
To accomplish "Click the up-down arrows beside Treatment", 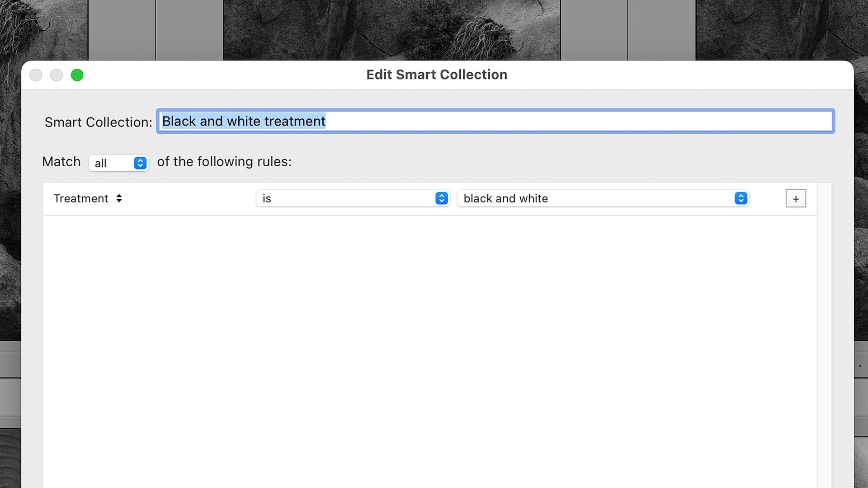I will 119,198.
